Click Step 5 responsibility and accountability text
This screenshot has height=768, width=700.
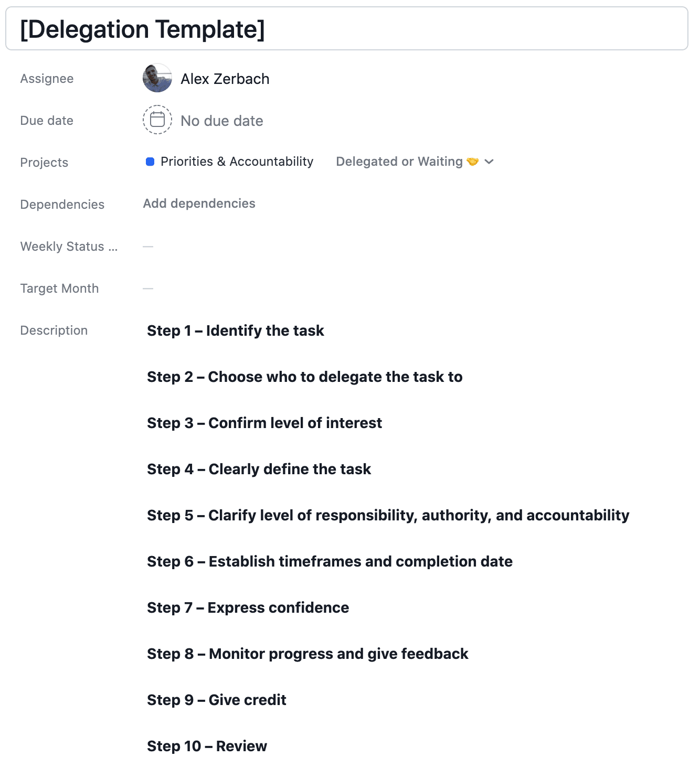tap(388, 515)
